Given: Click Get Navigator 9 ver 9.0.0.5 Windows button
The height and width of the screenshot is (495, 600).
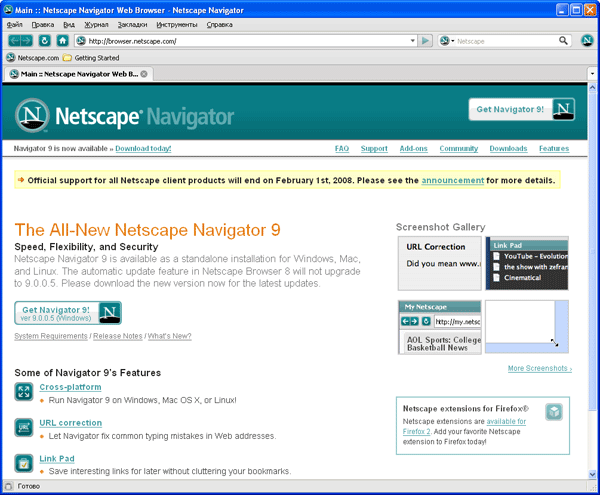Looking at the screenshot, I should [68, 313].
